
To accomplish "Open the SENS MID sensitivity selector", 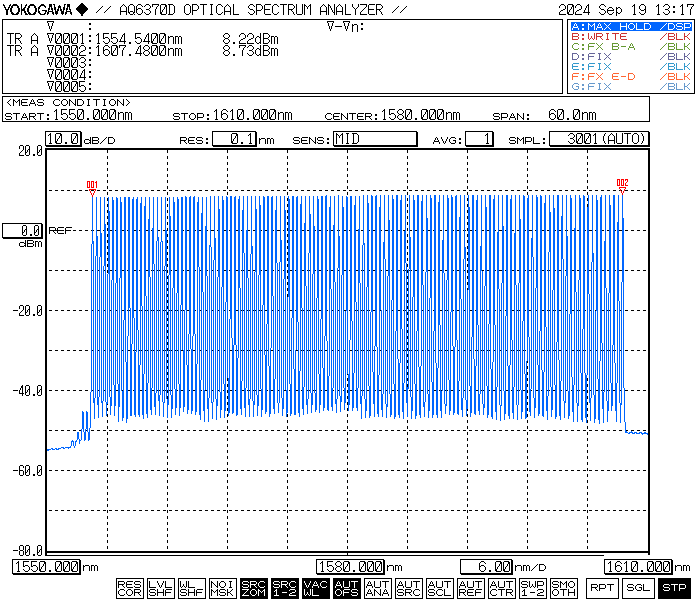I will [374, 139].
